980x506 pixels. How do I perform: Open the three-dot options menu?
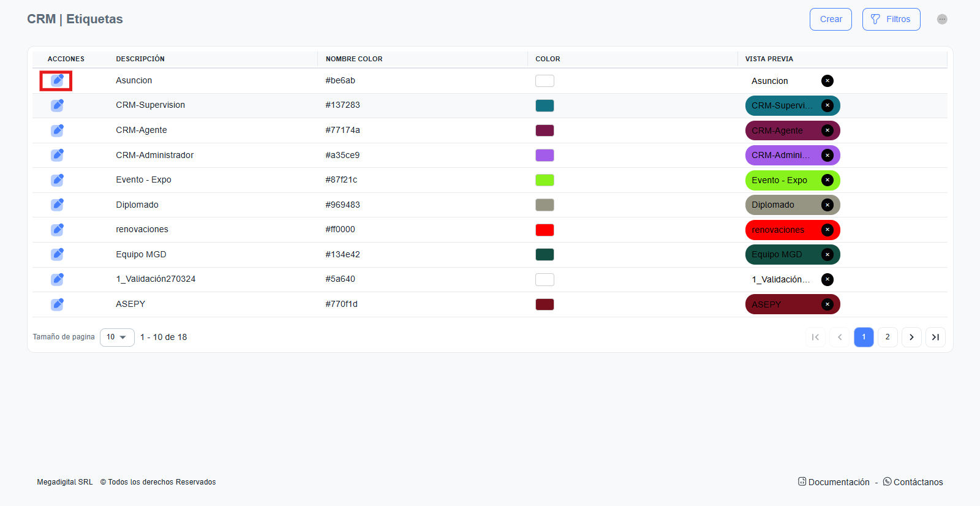(x=942, y=19)
